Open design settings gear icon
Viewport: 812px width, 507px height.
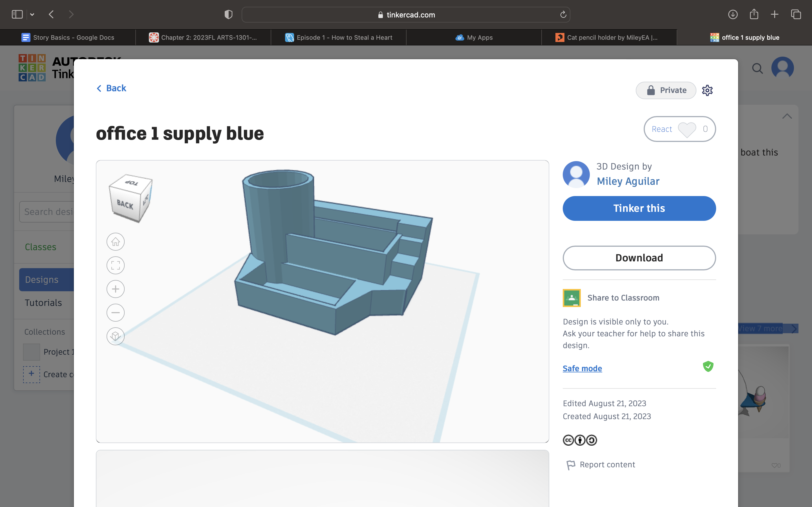tap(707, 90)
